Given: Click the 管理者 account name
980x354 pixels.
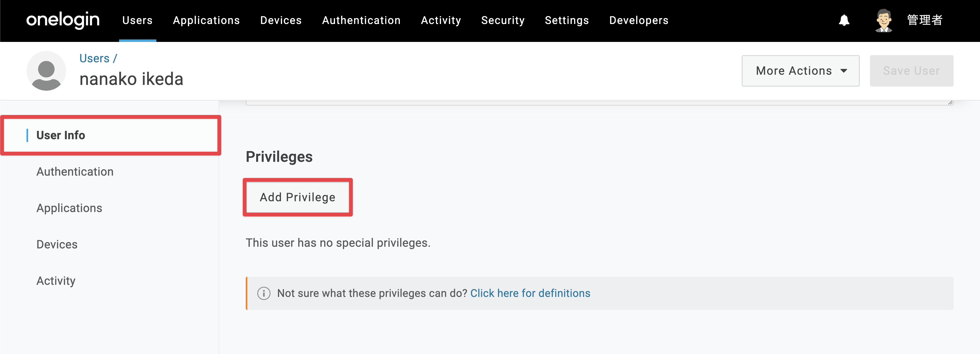Looking at the screenshot, I should [x=925, y=20].
